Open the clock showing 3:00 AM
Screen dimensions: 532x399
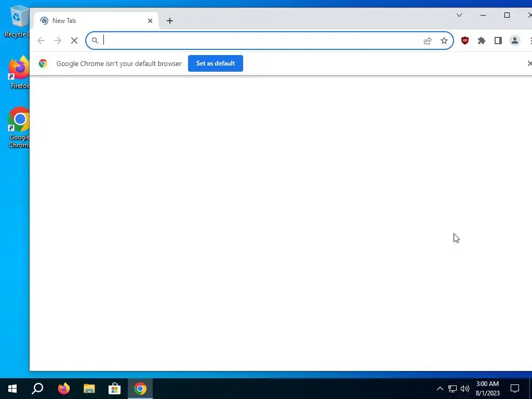coord(487,389)
